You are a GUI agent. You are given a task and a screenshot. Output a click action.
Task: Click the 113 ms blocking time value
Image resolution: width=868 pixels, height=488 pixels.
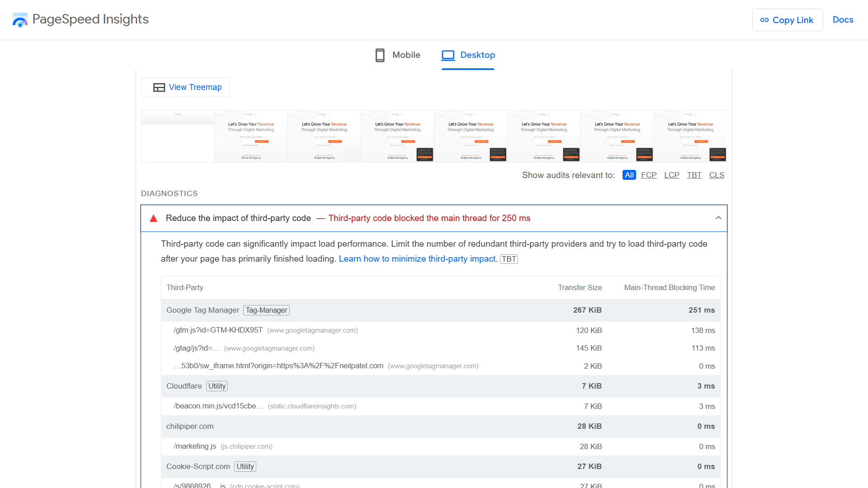click(x=703, y=348)
